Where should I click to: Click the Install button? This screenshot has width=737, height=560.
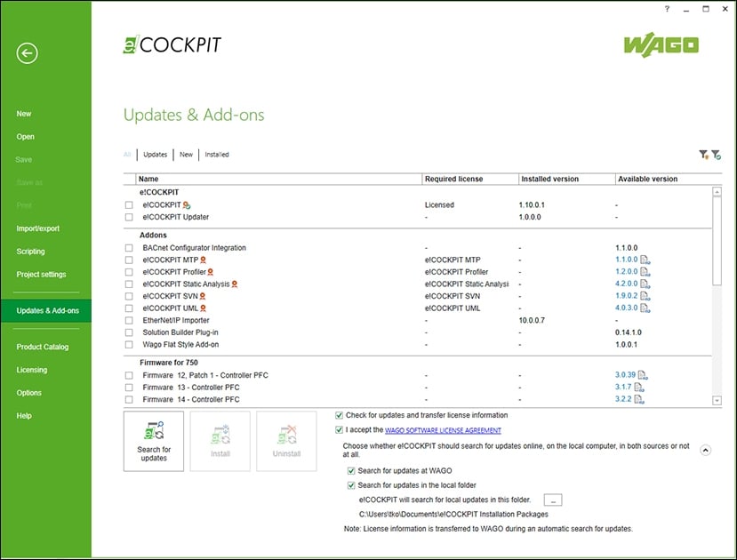(220, 441)
